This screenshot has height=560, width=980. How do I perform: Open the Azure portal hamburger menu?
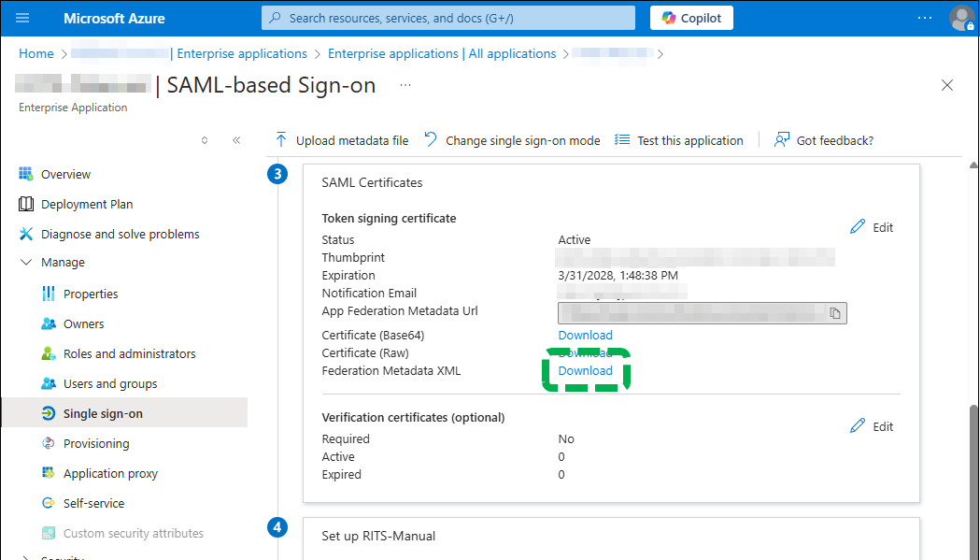[x=22, y=17]
